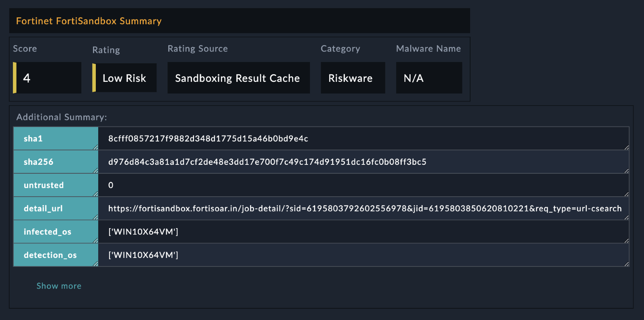
Task: Click the resize handle of detection_os value field
Action: [626, 264]
